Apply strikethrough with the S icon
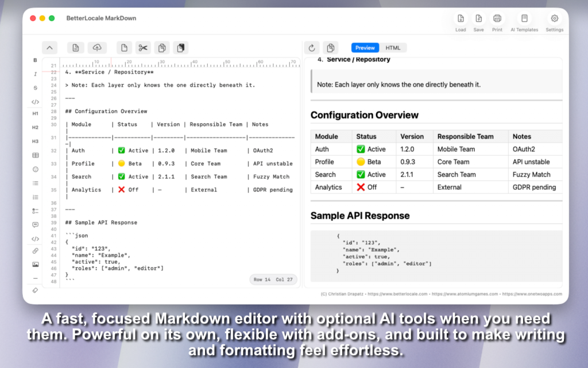 (35, 88)
